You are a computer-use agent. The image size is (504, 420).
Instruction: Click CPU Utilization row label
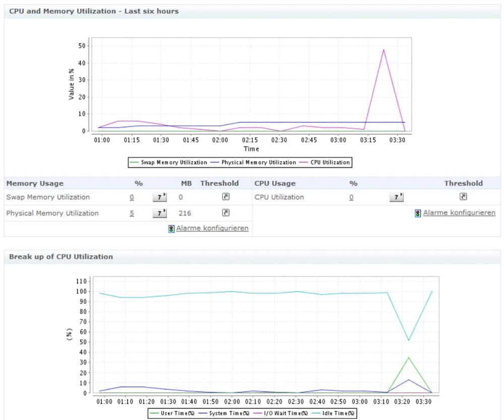(279, 197)
